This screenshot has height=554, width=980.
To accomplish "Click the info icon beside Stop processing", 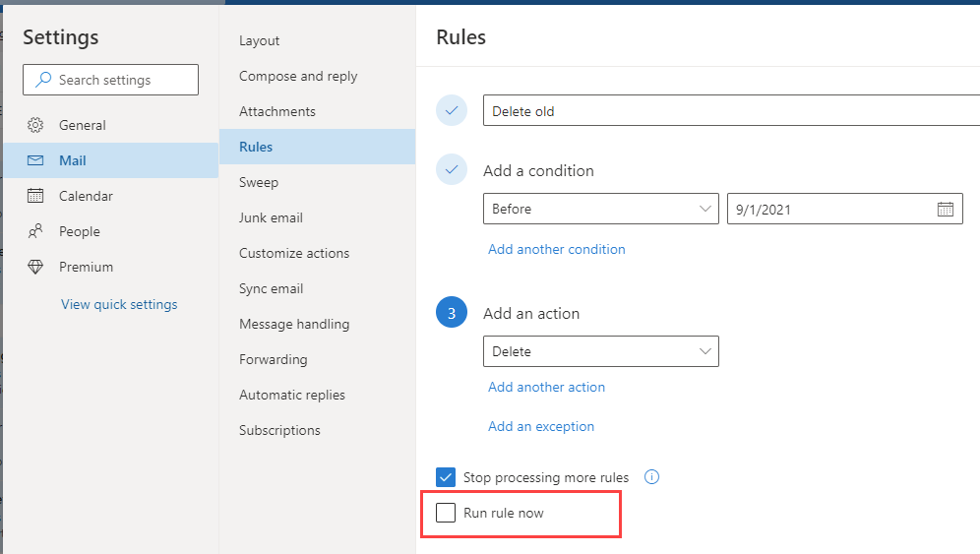I will (x=652, y=477).
